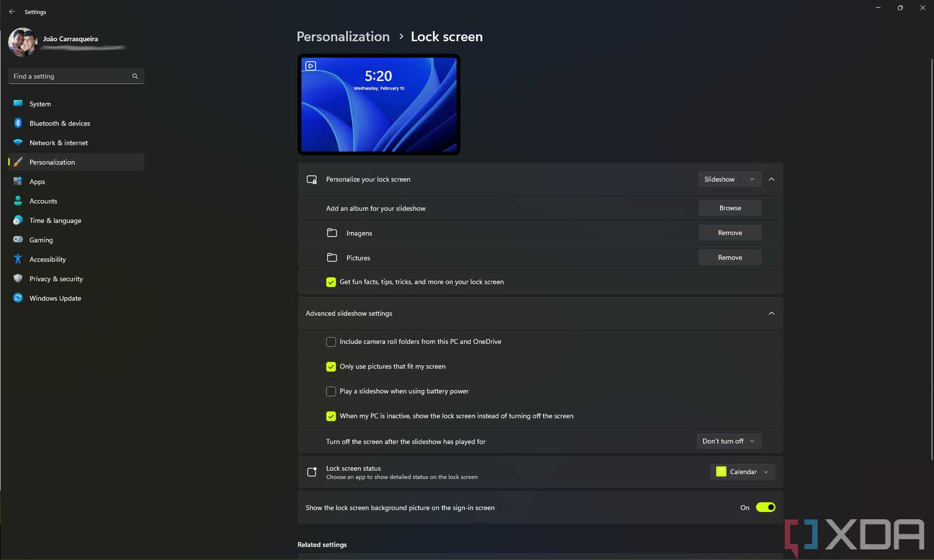
Task: Click the search icon in Find a setting
Action: pos(135,76)
